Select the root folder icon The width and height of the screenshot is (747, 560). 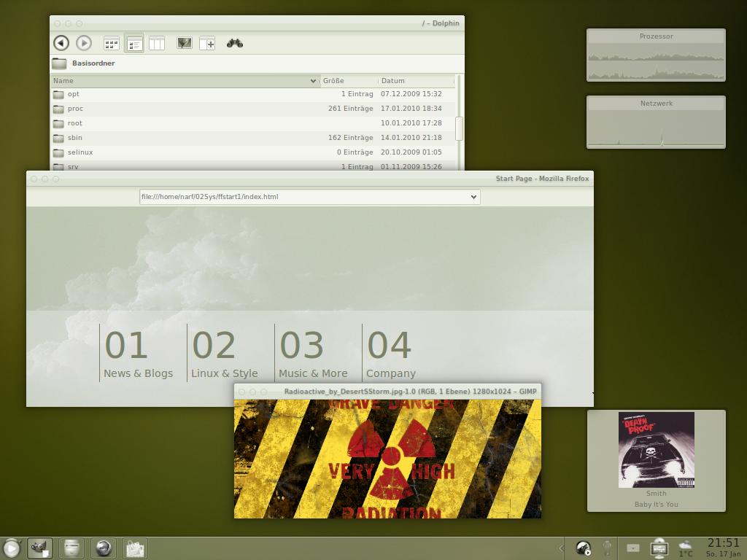click(x=58, y=123)
